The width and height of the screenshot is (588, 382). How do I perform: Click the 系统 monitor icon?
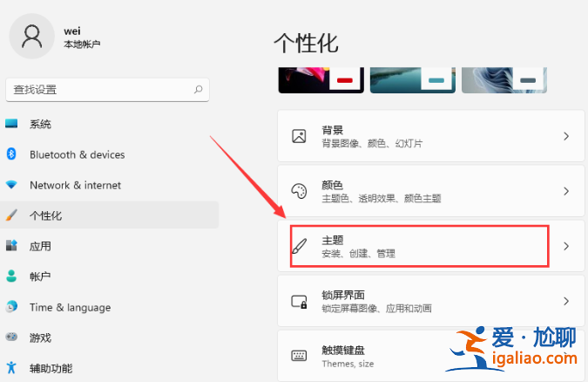pos(11,124)
